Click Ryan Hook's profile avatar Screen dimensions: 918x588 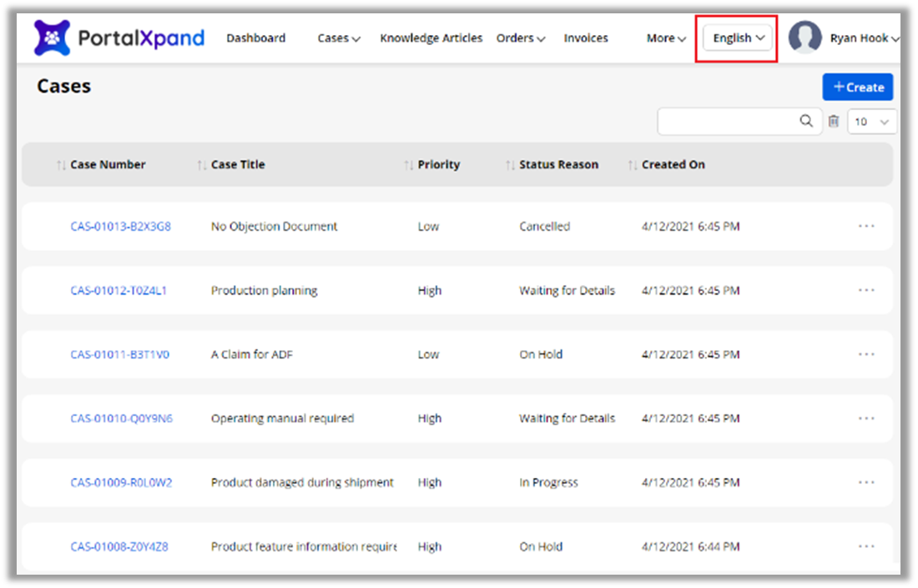805,38
